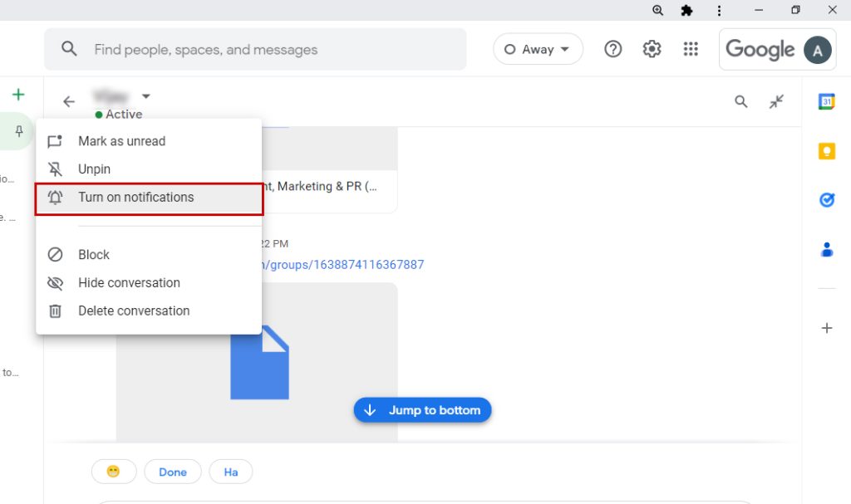Expand the Away status dropdown
This screenshot has height=504, width=851.
click(538, 50)
